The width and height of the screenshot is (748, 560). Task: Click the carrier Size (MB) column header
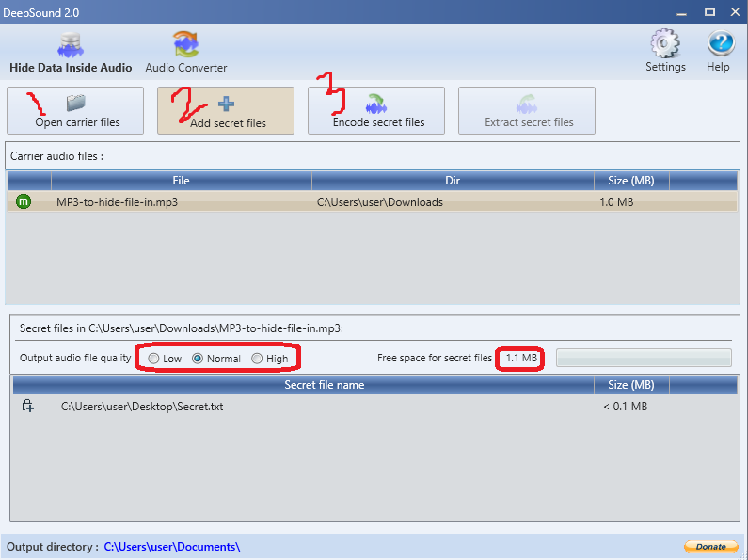pyautogui.click(x=631, y=181)
